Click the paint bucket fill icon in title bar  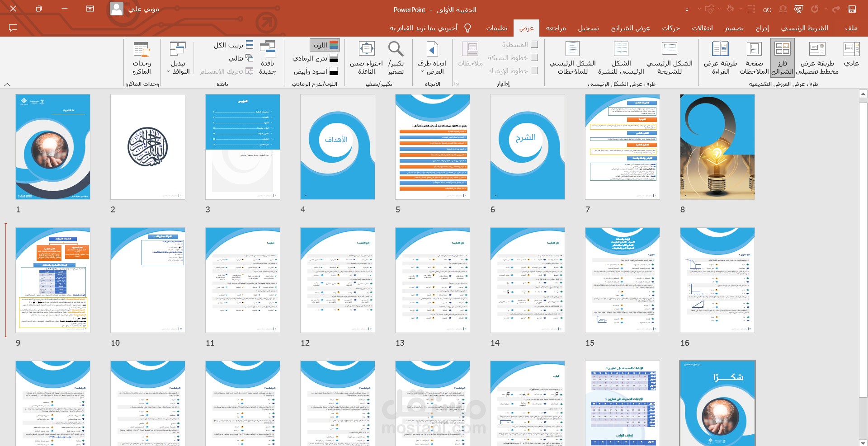[x=730, y=9]
